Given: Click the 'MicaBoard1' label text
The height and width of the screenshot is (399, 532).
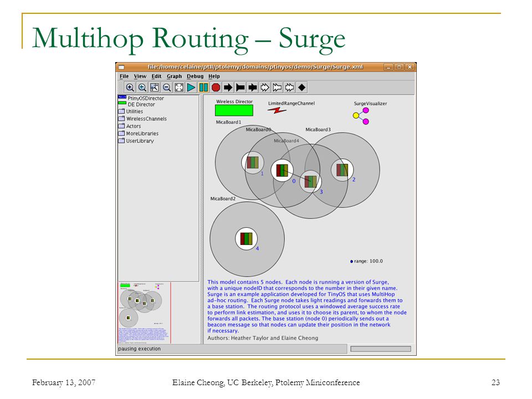Looking at the screenshot, I should (x=229, y=122).
